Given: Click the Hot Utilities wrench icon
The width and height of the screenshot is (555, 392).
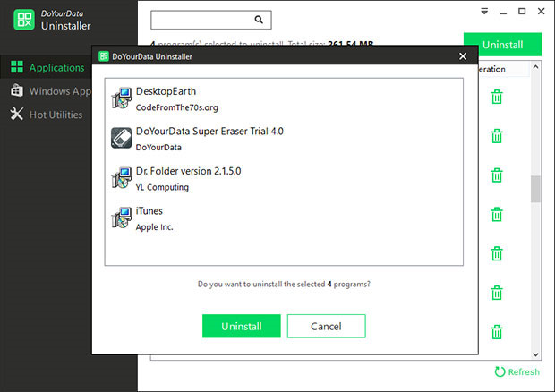Looking at the screenshot, I should click(x=16, y=115).
